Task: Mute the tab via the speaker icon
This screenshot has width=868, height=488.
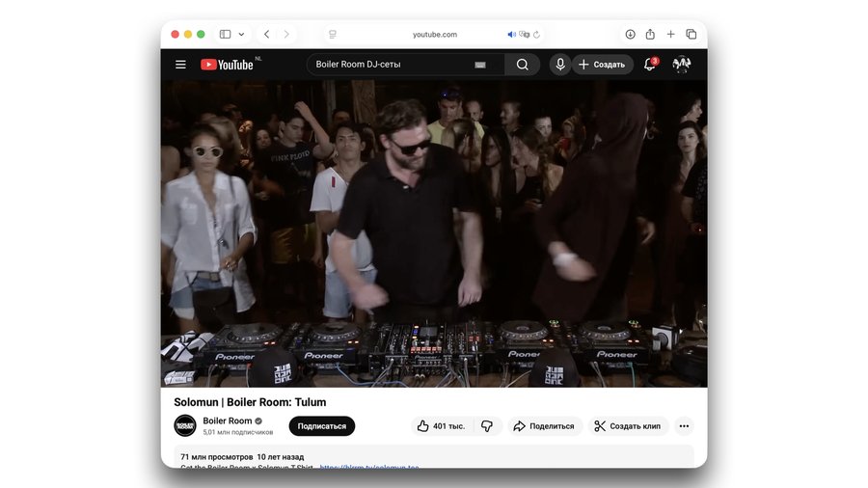Action: click(512, 34)
